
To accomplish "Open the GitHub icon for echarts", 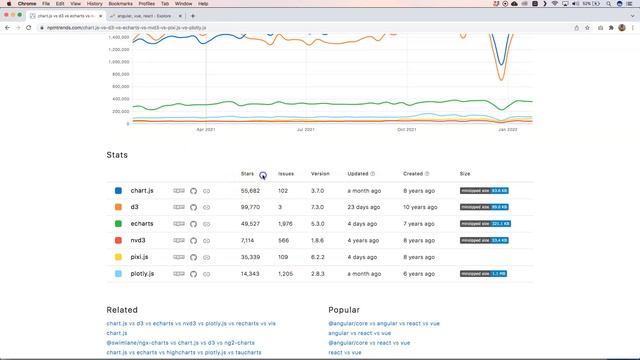I will tap(193, 224).
